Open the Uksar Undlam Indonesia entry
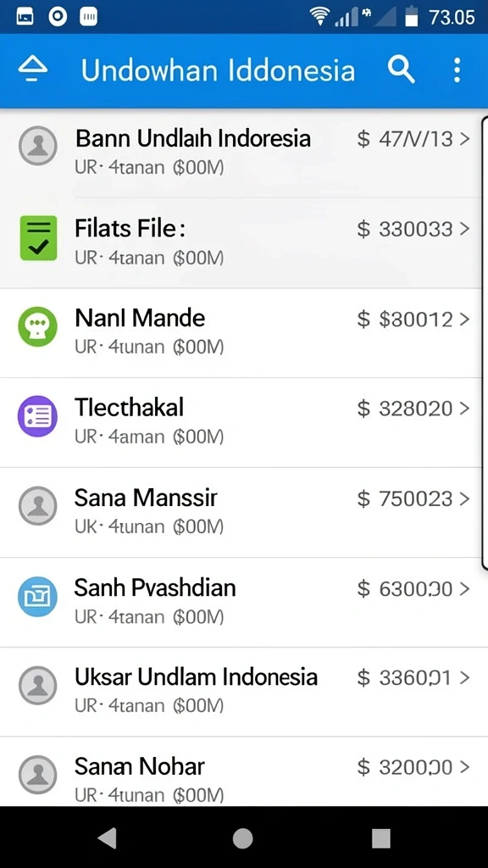The width and height of the screenshot is (488, 868). 241,692
